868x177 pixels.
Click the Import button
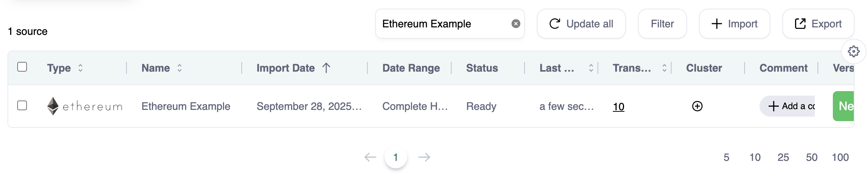(x=734, y=24)
